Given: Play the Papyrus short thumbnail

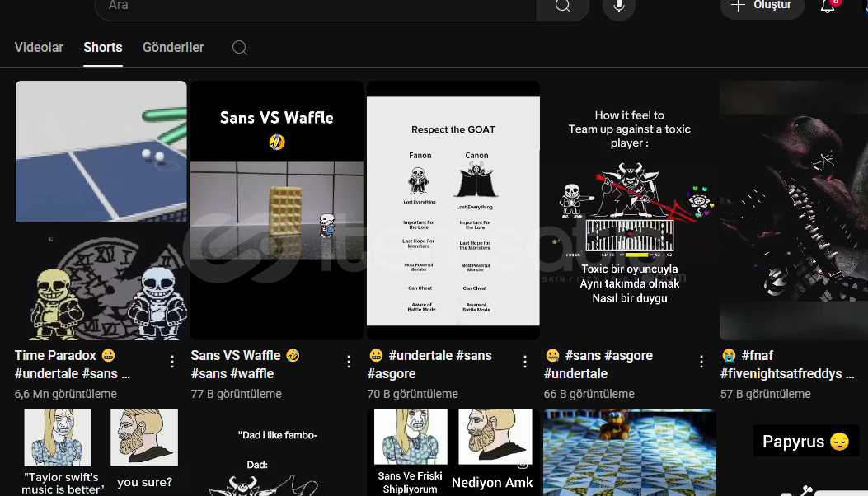Looking at the screenshot, I should pos(794,452).
